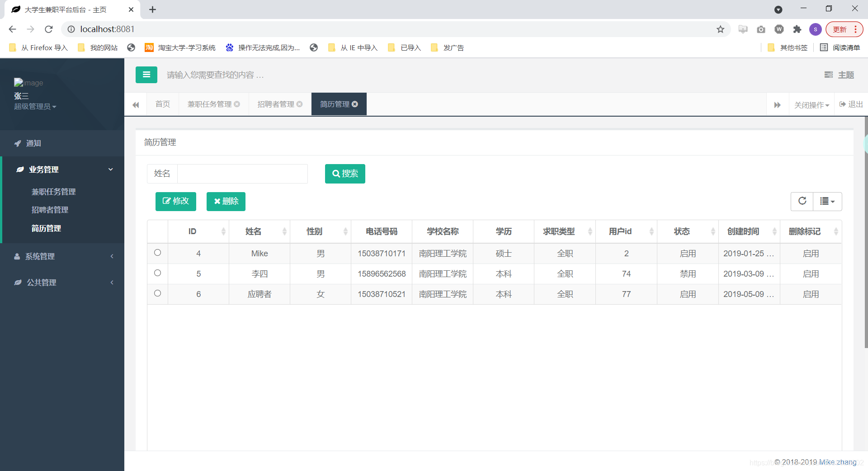Go back with the browser back arrow
This screenshot has width=868, height=471.
point(12,29)
